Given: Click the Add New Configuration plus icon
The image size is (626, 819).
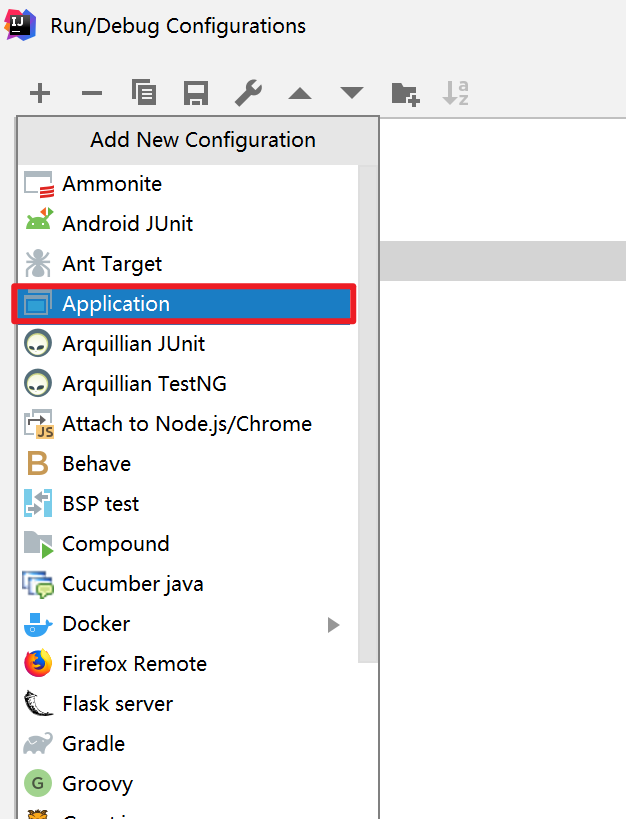Looking at the screenshot, I should point(40,94).
